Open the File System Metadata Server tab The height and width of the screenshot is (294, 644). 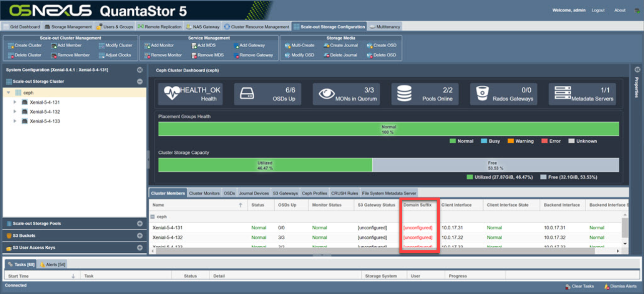coord(389,193)
